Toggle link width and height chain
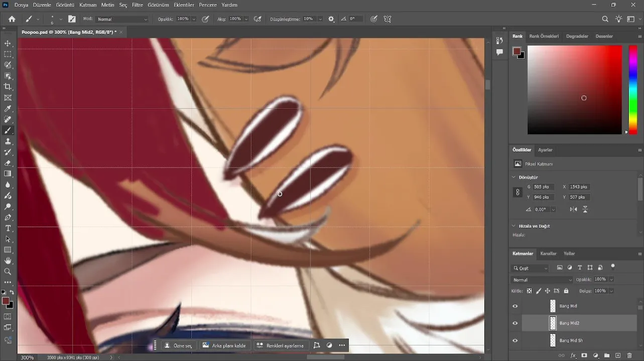The width and height of the screenshot is (644, 361). [518, 192]
